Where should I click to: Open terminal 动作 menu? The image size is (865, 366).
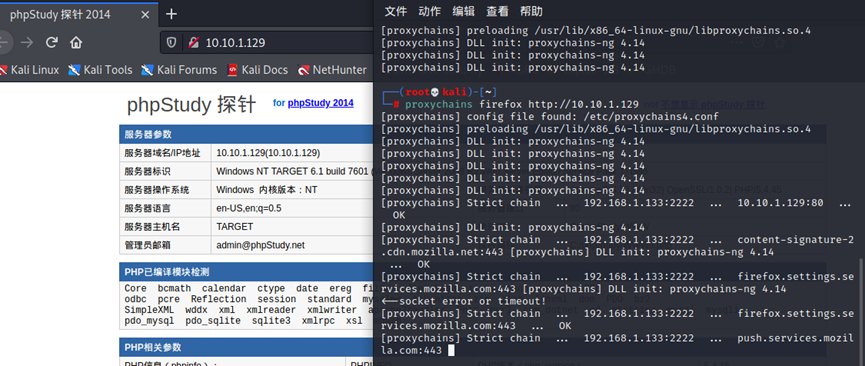click(x=430, y=11)
